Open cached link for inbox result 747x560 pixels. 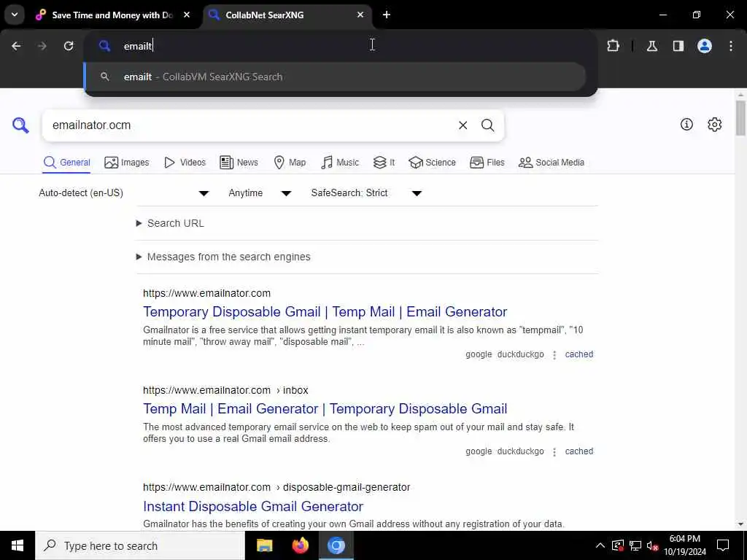click(x=578, y=451)
